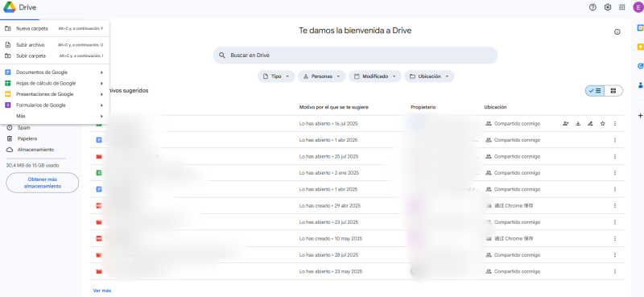This screenshot has height=297, width=644.
Task: Choose Nueva carpeta from the menu
Action: [55, 29]
